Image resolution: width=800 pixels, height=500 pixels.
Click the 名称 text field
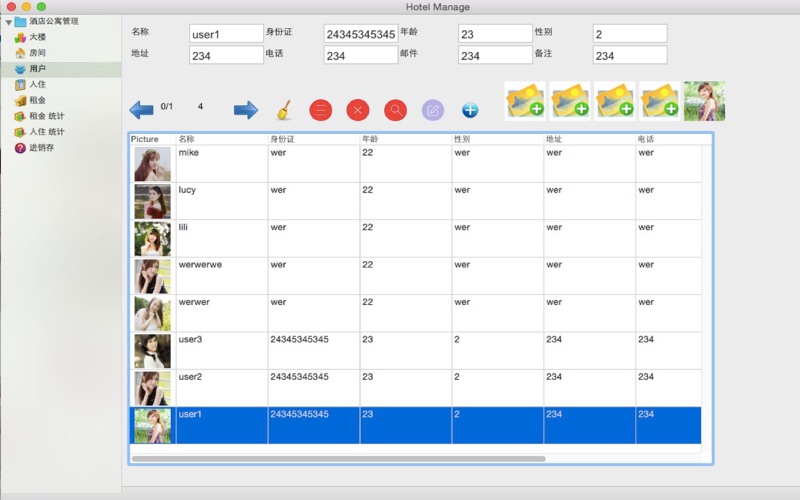(226, 34)
